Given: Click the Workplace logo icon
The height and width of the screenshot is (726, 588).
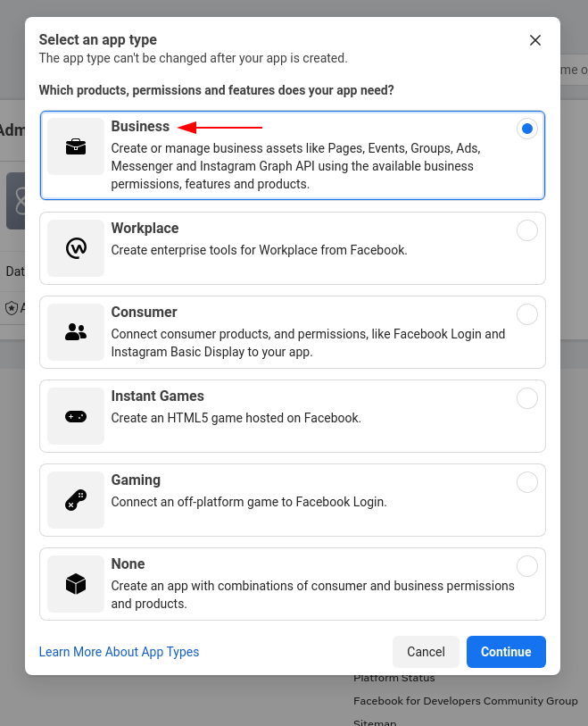Looking at the screenshot, I should (x=76, y=248).
